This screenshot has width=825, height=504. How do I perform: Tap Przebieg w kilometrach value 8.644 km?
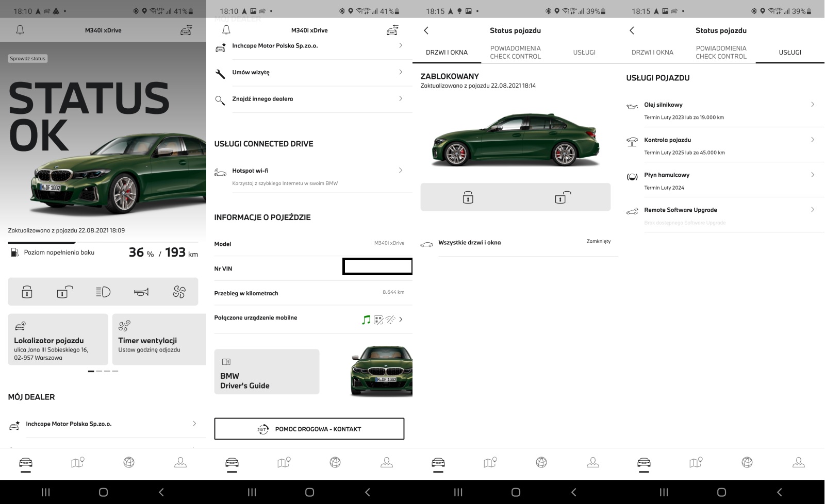coord(393,292)
